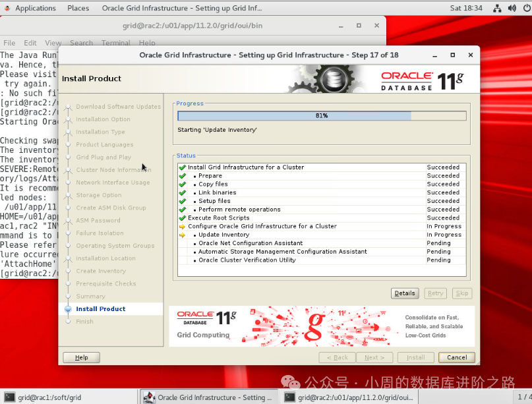Open terminal View menu
Image resolution: width=532 pixels, height=404 pixels.
click(53, 43)
